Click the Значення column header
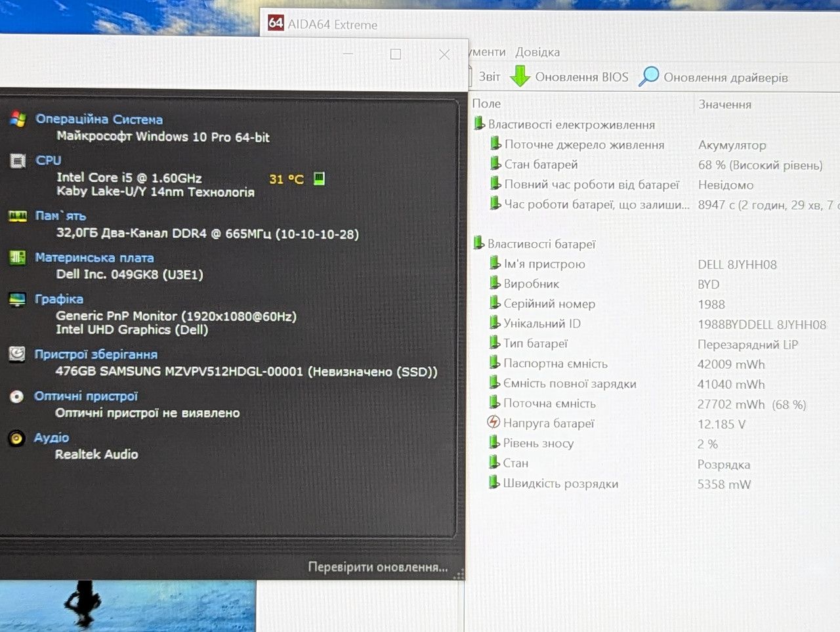The height and width of the screenshot is (632, 840). 724,104
